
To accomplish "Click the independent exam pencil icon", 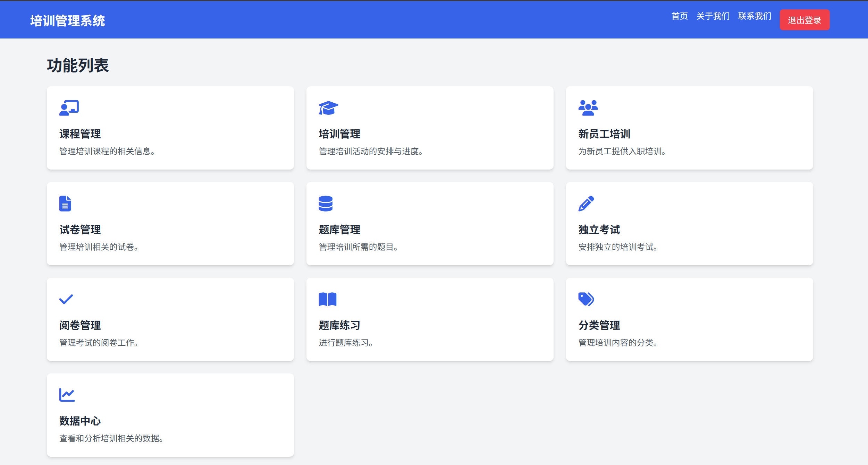I will (586, 204).
